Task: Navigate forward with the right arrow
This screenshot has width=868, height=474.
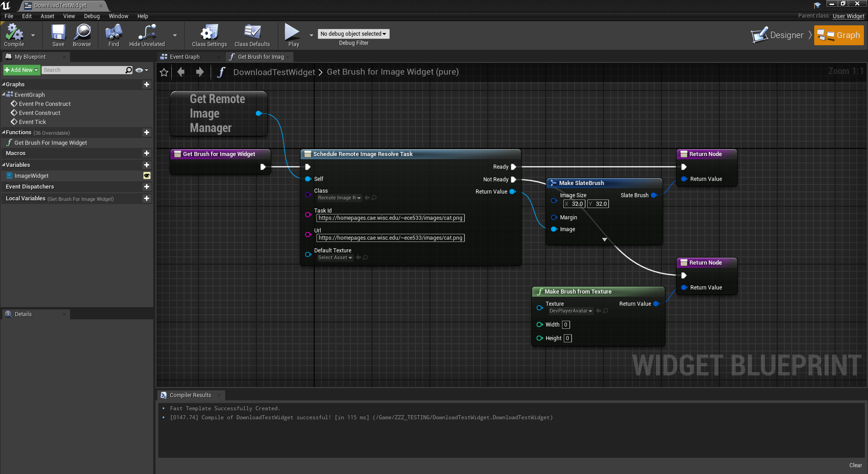Action: click(x=199, y=72)
